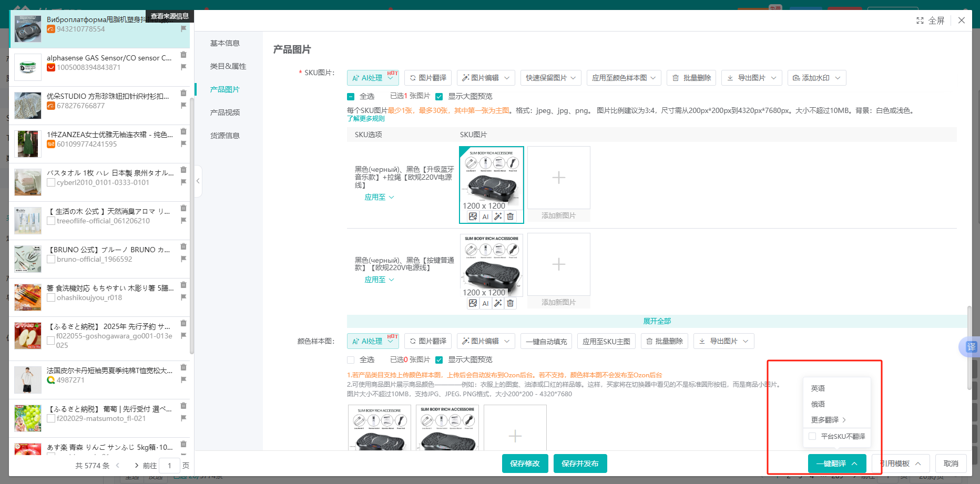Open 添加水印 watermark tool
Image resolution: width=980 pixels, height=484 pixels.
click(x=816, y=77)
